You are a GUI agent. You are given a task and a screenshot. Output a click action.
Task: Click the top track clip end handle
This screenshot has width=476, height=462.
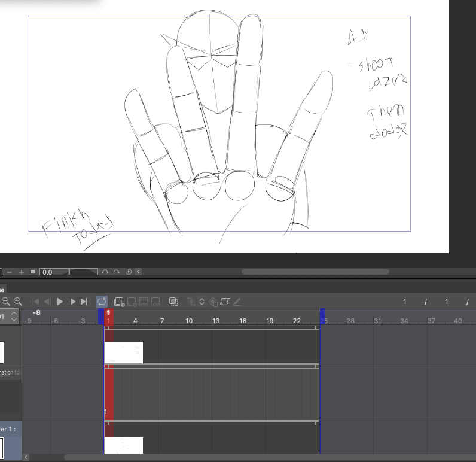(x=317, y=328)
